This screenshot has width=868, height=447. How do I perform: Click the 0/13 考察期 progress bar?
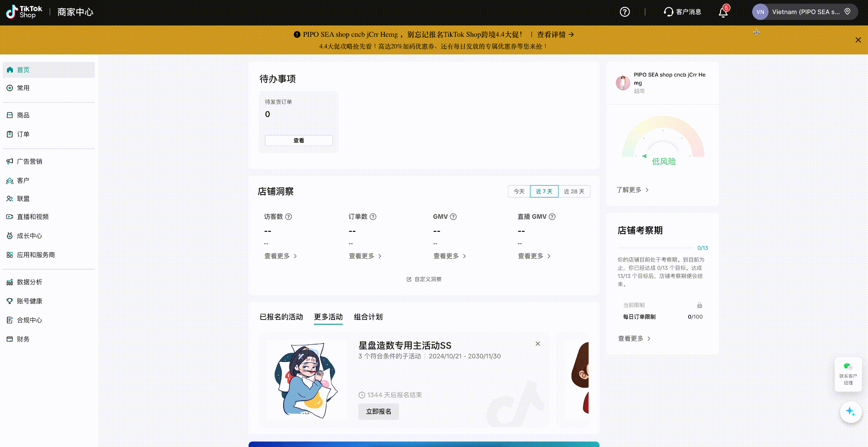tap(656, 248)
